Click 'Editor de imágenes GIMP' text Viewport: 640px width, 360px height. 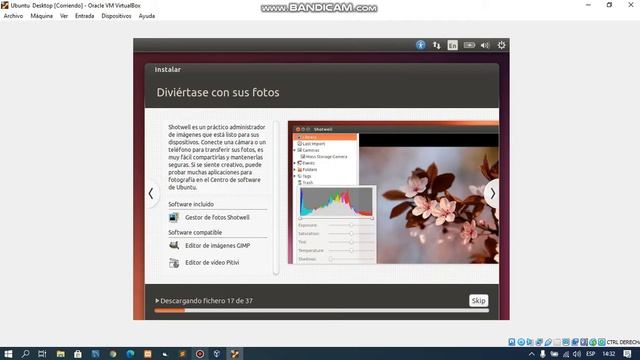[x=218, y=246]
